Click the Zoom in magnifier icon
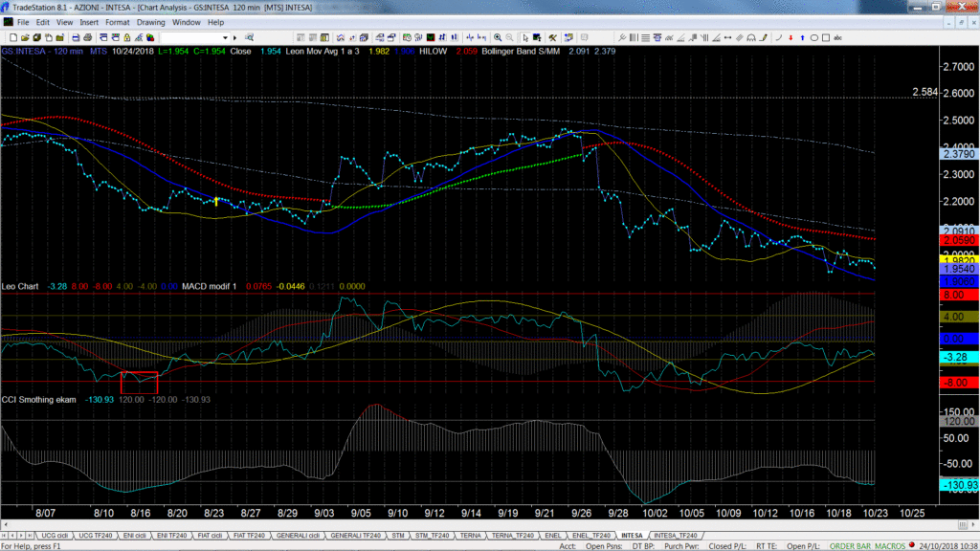The width and height of the screenshot is (980, 551). point(498,37)
